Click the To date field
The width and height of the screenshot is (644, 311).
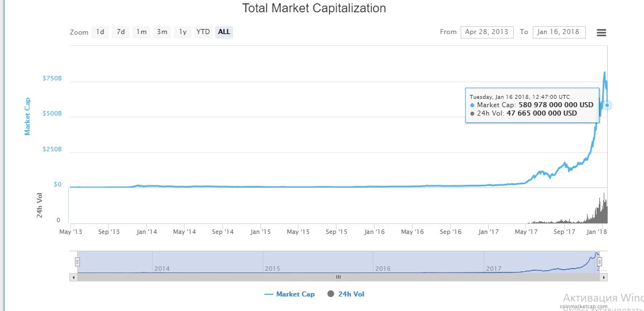[559, 32]
